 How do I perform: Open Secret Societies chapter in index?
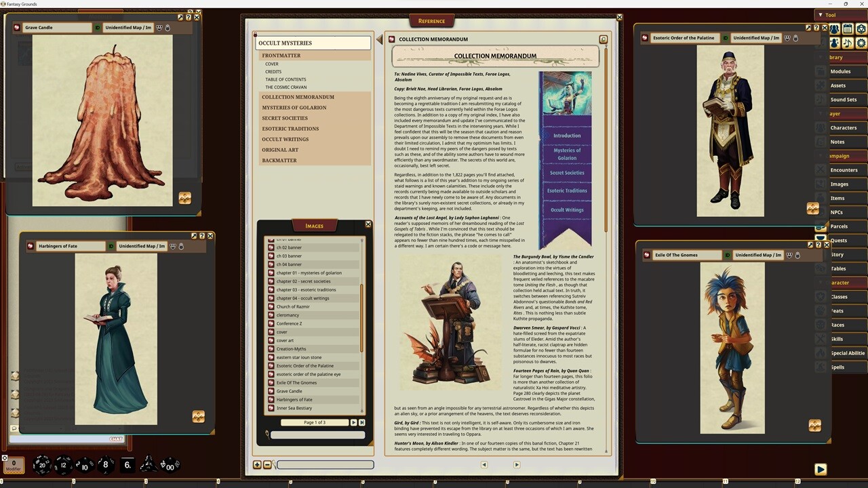coord(285,118)
